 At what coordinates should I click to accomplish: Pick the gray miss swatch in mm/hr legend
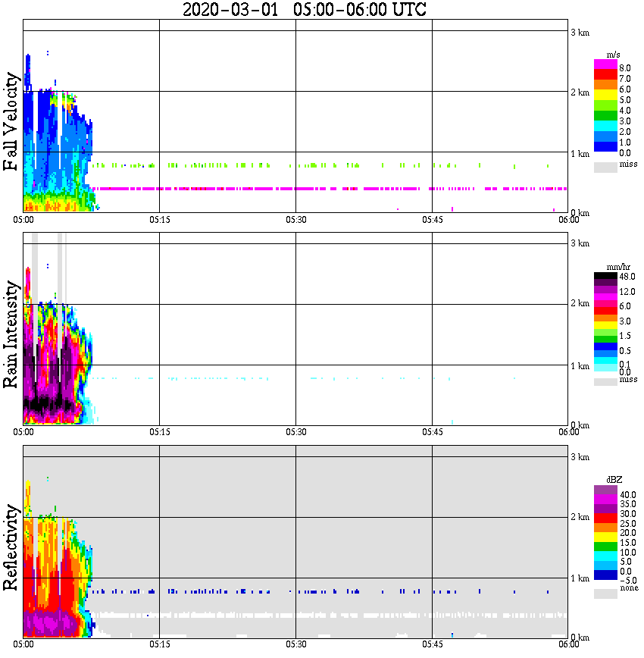(x=605, y=382)
